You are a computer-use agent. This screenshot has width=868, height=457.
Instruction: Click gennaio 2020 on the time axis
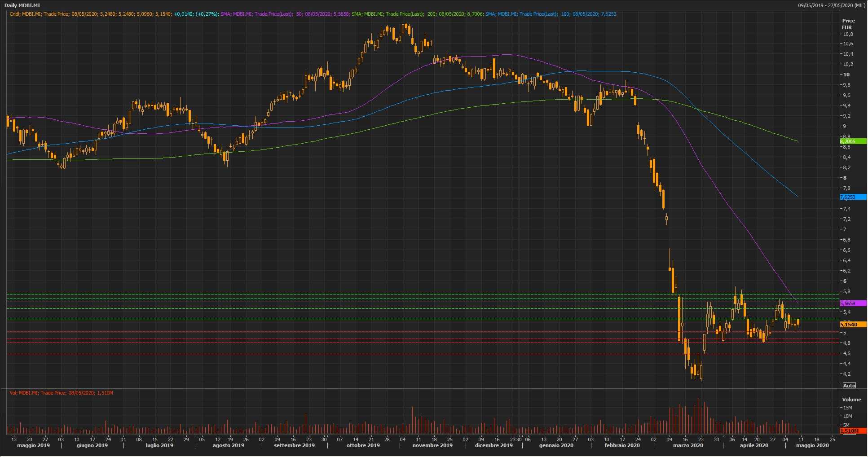(556, 445)
